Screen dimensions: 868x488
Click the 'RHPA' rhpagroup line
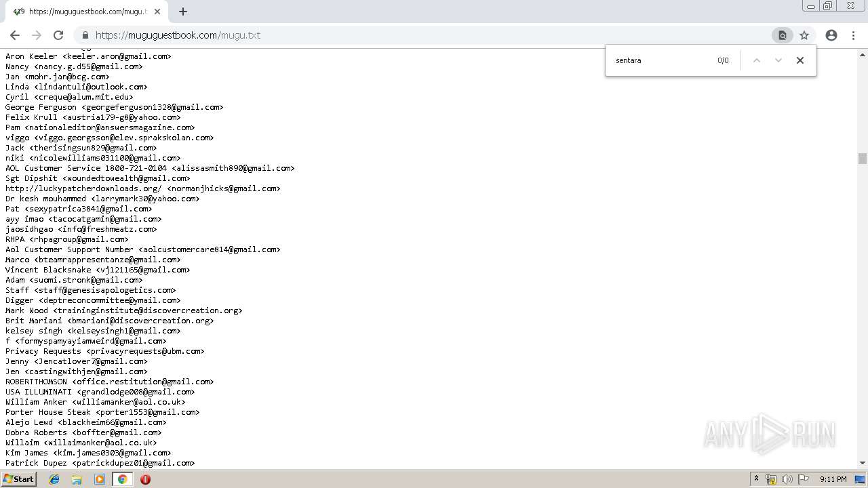[66, 239]
